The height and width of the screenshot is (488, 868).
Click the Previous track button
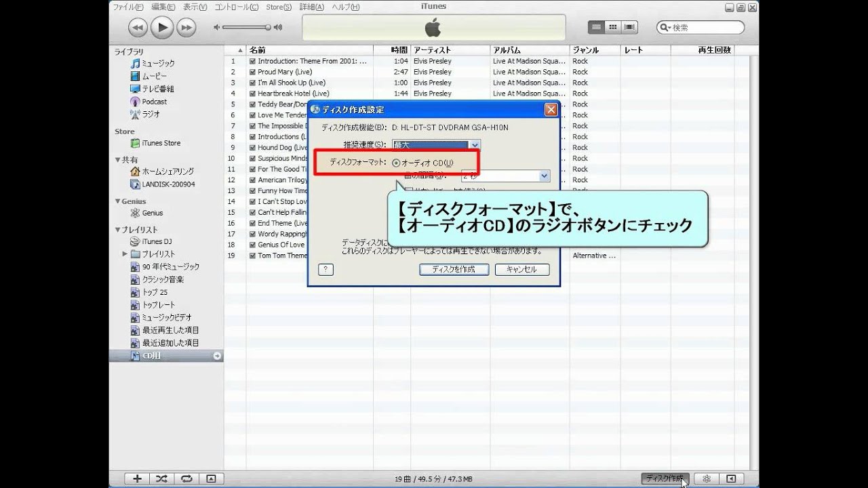click(x=138, y=27)
